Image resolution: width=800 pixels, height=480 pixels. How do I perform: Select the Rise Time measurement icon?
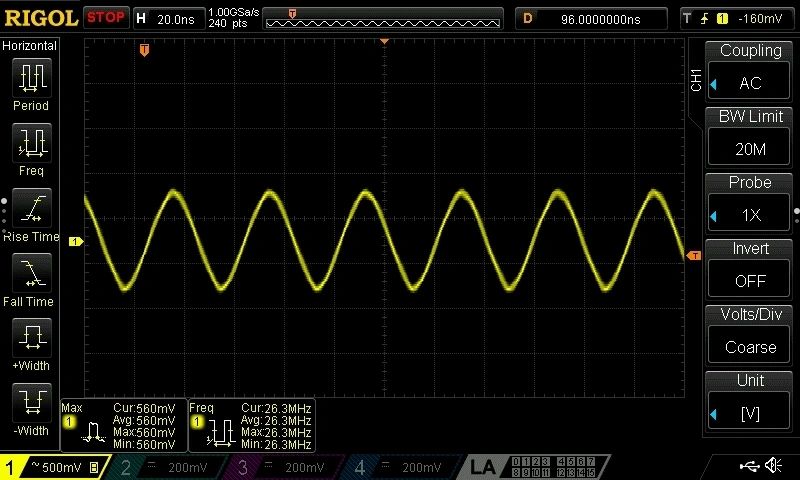[32, 208]
